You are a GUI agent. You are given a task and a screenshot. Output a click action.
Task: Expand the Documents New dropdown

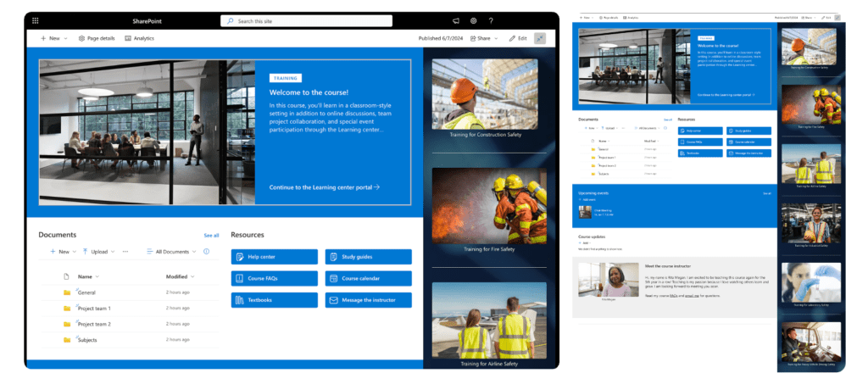pos(75,251)
